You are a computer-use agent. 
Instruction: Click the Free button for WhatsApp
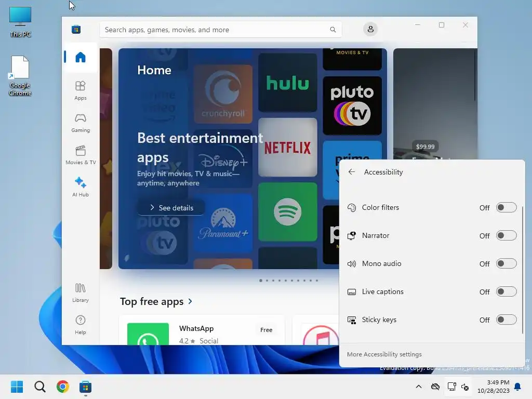click(x=267, y=330)
